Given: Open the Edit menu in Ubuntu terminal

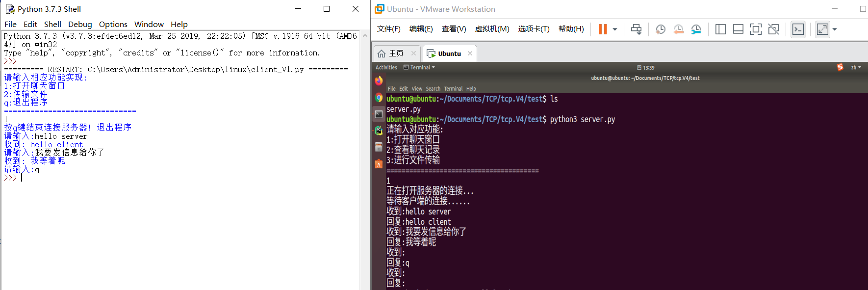Looking at the screenshot, I should click(404, 89).
